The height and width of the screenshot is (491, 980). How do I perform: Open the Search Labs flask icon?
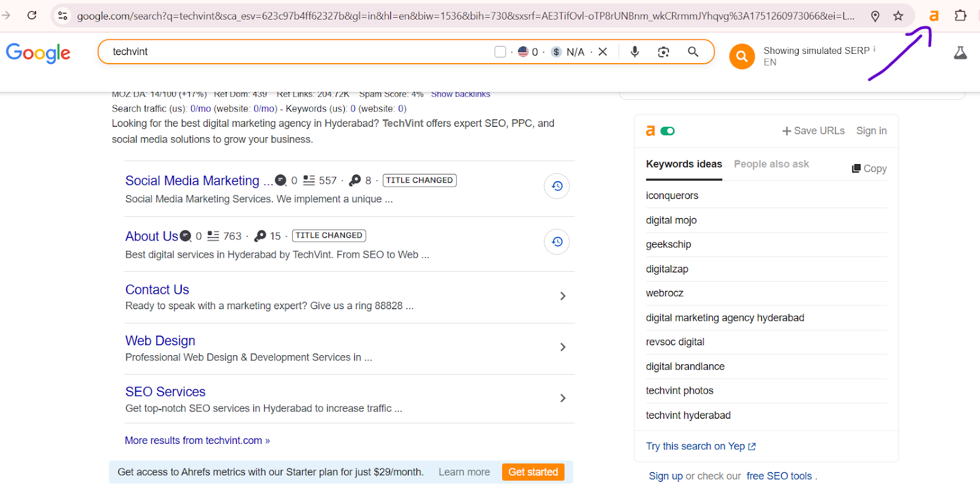tap(960, 53)
